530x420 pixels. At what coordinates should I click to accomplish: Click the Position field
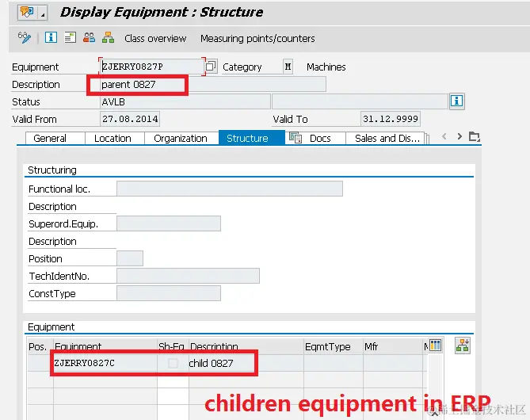pyautogui.click(x=130, y=258)
